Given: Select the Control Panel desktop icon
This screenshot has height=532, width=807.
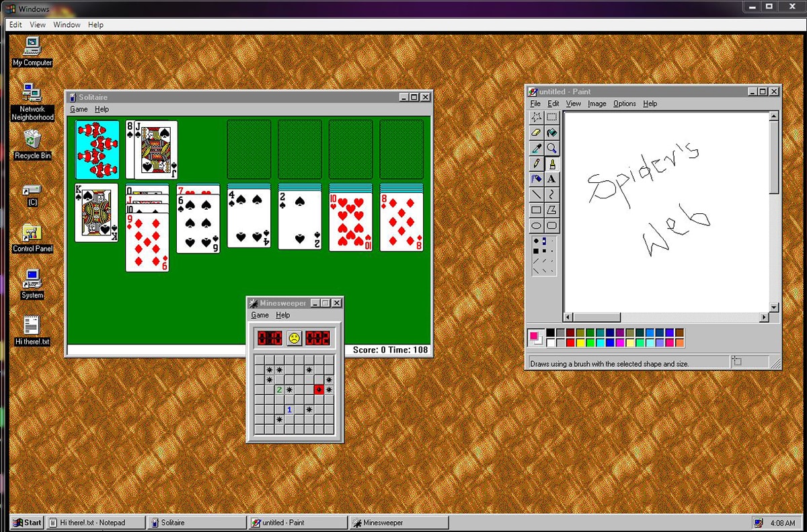Looking at the screenshot, I should click(x=32, y=238).
